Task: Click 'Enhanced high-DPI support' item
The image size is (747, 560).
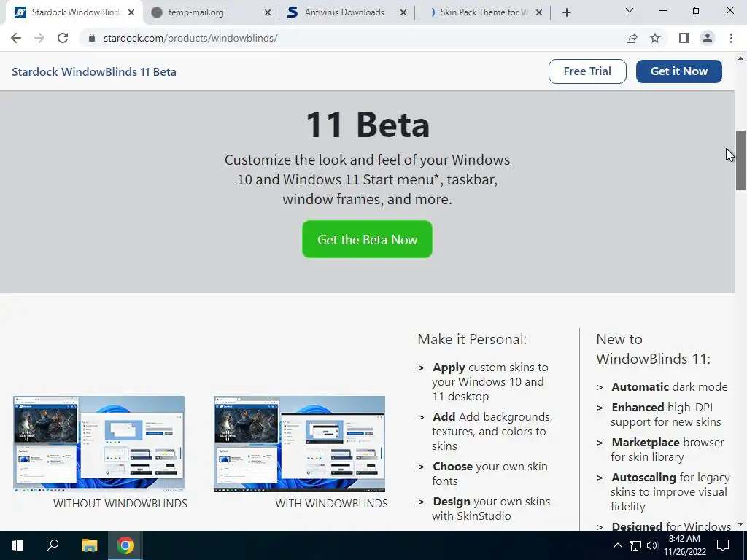Action: 666,414
